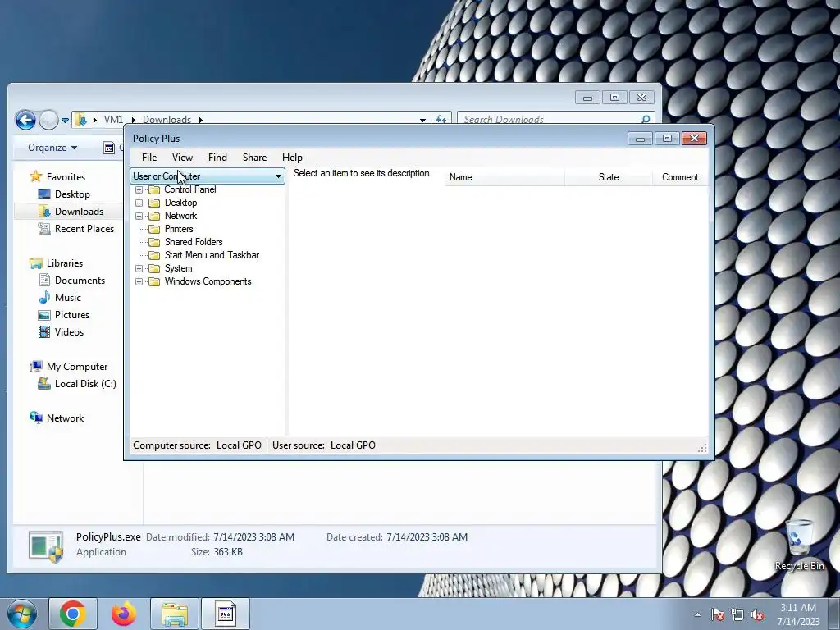Open My Computer in Explorer sidebar
The width and height of the screenshot is (840, 630).
[76, 367]
